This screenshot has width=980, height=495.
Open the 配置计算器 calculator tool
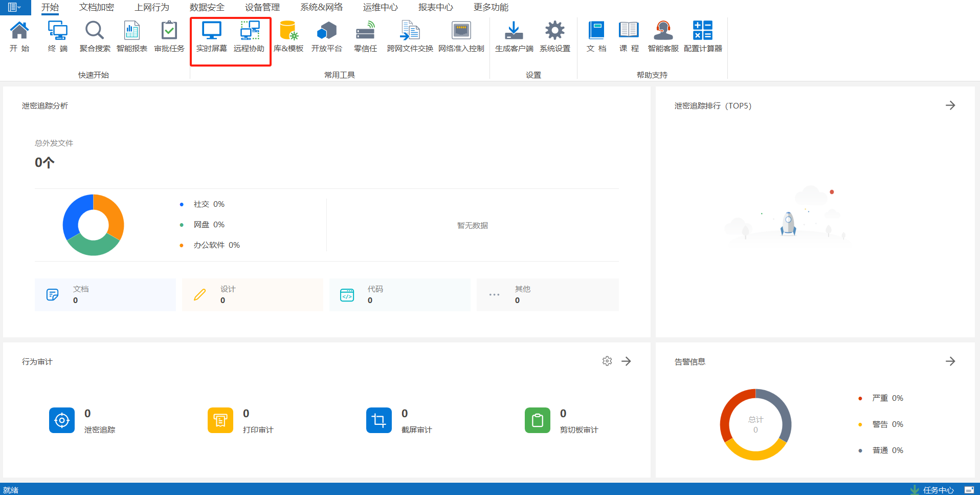coord(703,36)
